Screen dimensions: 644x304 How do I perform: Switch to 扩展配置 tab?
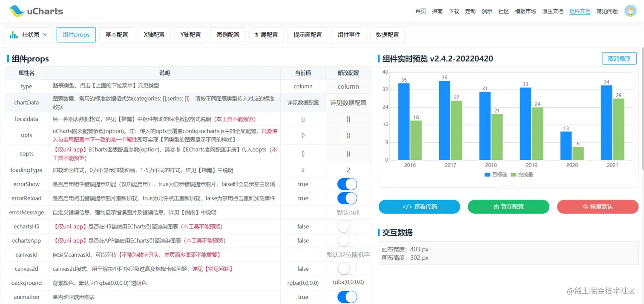coord(266,35)
